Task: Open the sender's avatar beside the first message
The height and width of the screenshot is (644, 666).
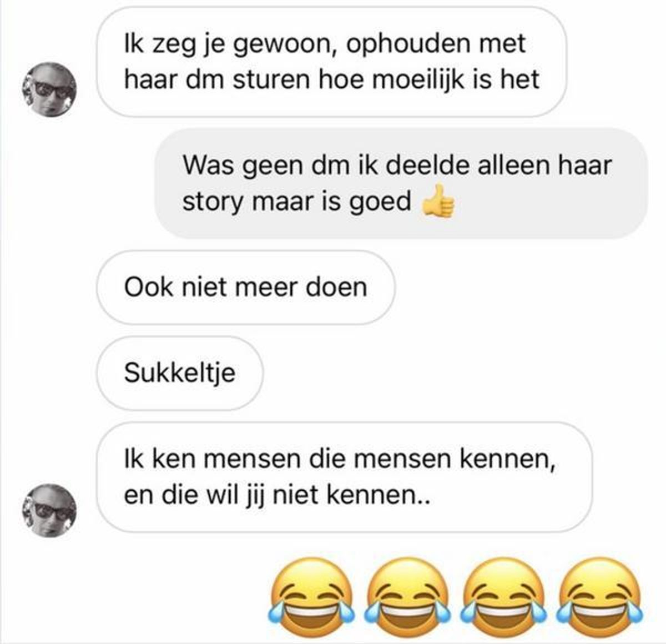Action: coord(49,89)
